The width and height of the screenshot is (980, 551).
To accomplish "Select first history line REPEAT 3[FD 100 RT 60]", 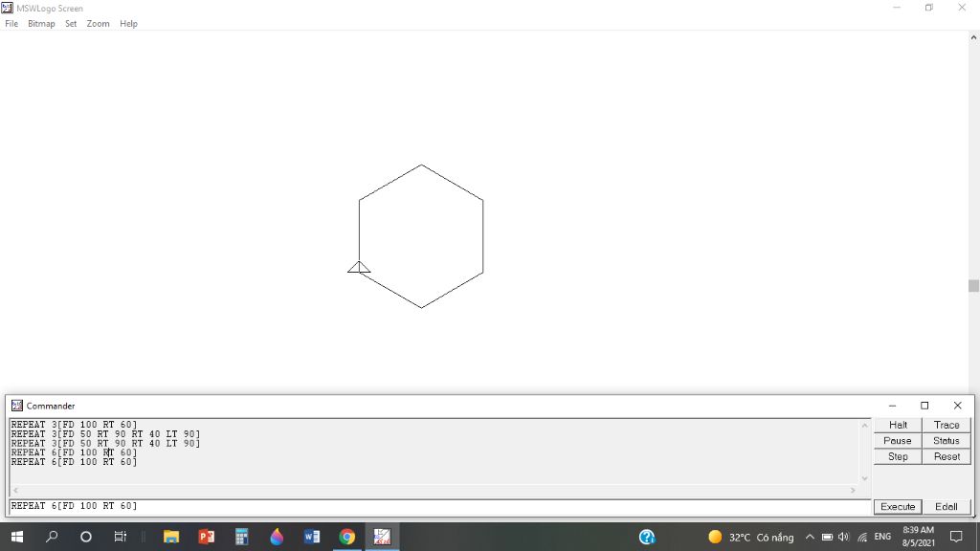I will click(74, 425).
